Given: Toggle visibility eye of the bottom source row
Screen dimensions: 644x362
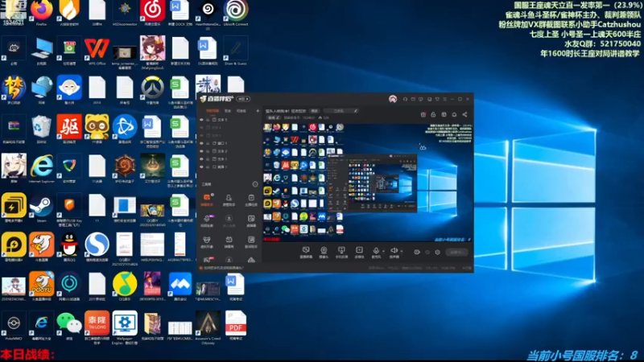Looking at the screenshot, I should click(202, 167).
